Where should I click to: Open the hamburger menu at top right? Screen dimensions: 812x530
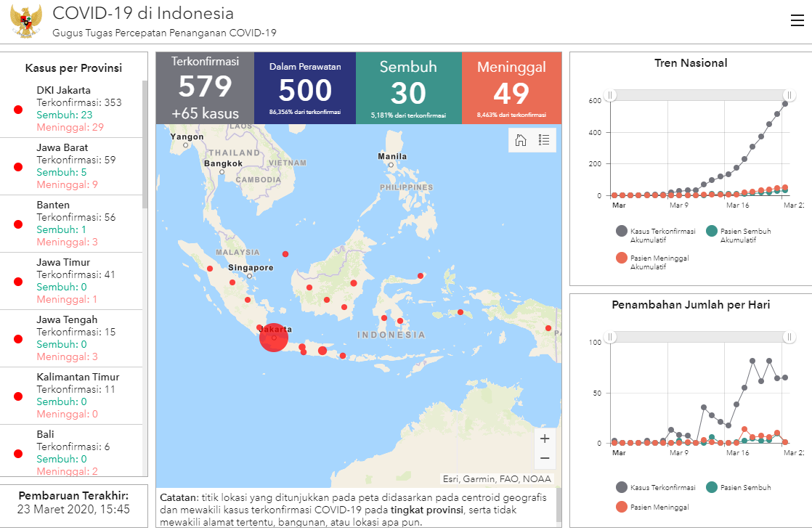coord(797,20)
